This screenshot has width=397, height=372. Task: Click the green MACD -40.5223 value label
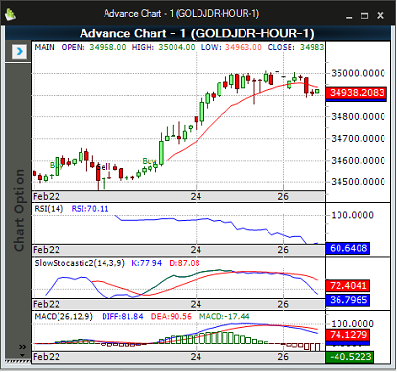coord(350,357)
